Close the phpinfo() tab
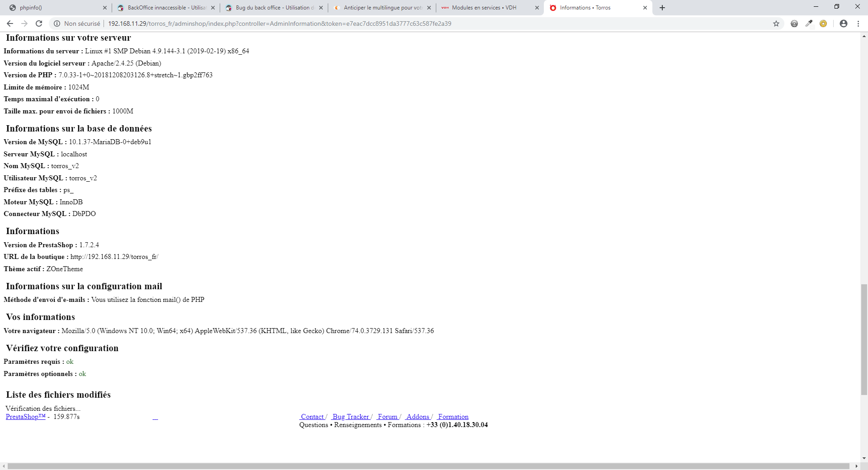868x470 pixels. [x=104, y=8]
